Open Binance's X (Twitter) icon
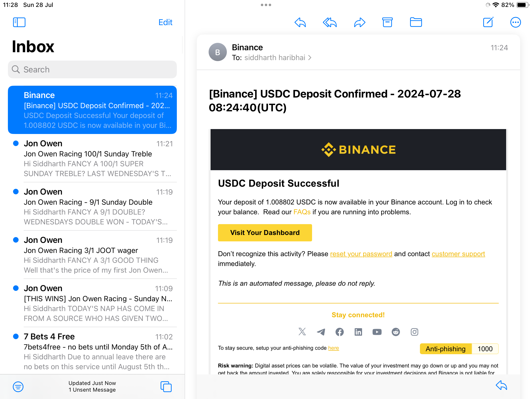The height and width of the screenshot is (399, 532). (x=302, y=332)
